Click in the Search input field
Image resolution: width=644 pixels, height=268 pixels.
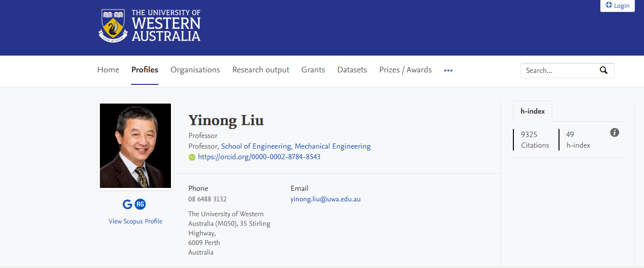[x=557, y=70]
